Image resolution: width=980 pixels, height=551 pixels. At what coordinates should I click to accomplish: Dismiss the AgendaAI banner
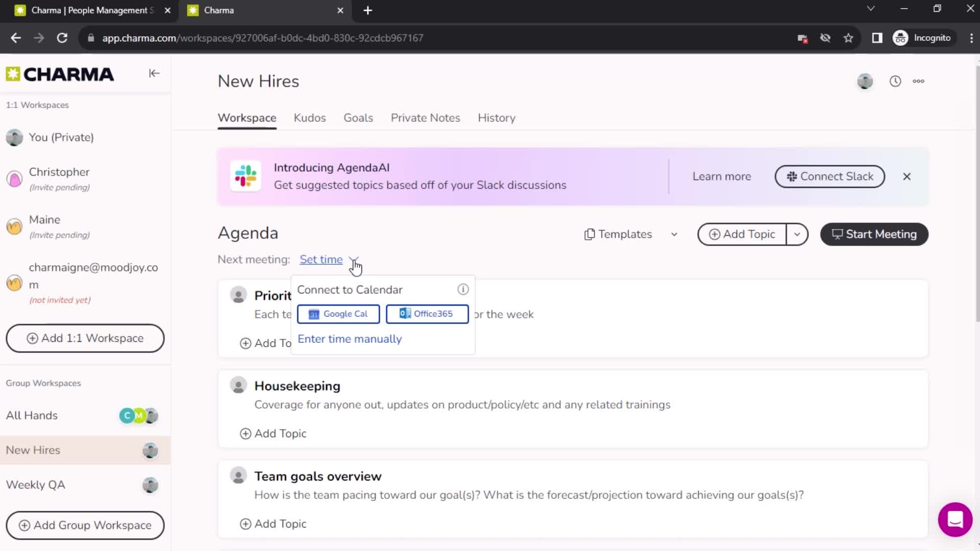pos(906,177)
